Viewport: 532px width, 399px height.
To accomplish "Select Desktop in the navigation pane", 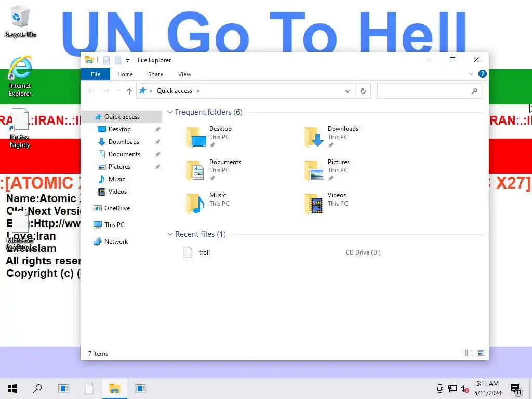I will tap(119, 129).
